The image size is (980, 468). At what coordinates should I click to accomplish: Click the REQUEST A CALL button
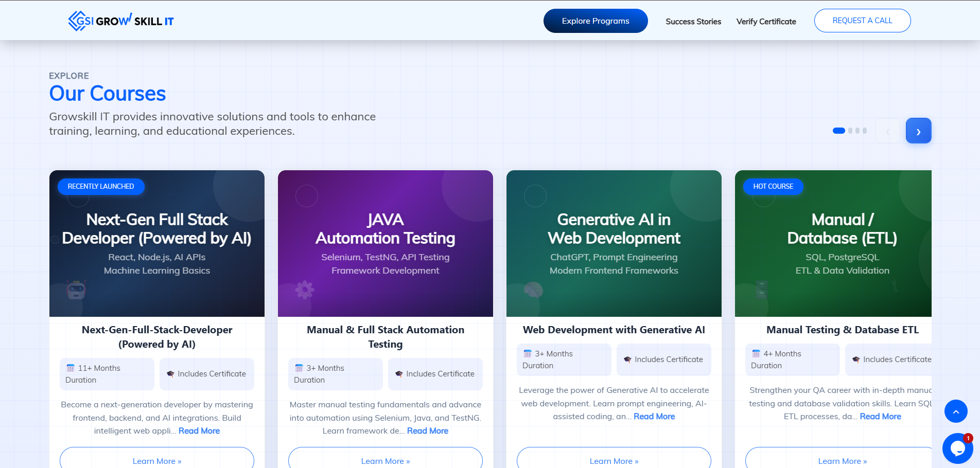862,21
